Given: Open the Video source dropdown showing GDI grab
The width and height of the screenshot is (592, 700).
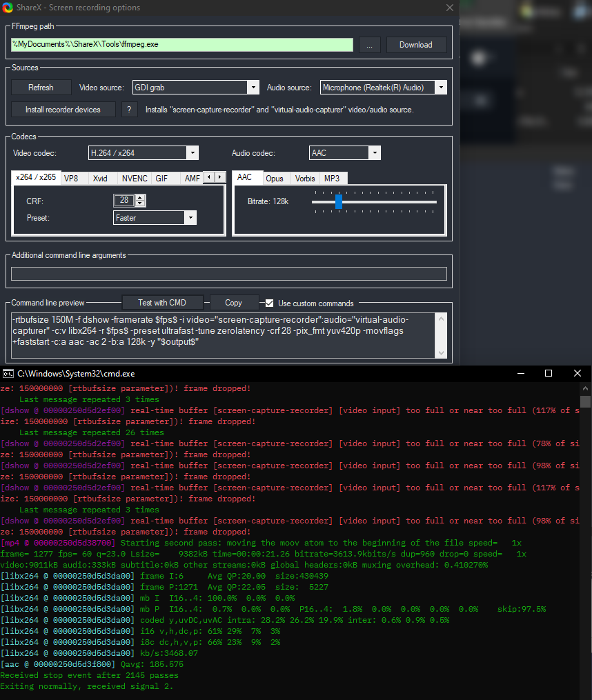Looking at the screenshot, I should click(x=253, y=87).
